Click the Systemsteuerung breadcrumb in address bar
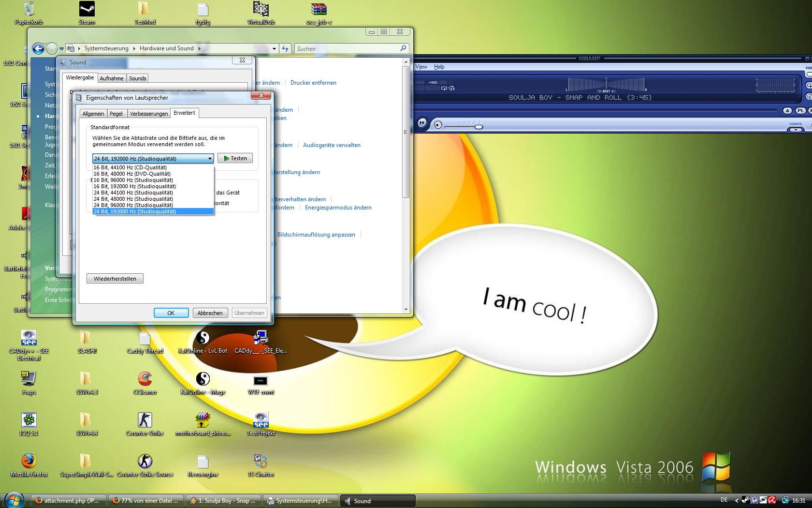This screenshot has height=508, width=812. [x=106, y=48]
